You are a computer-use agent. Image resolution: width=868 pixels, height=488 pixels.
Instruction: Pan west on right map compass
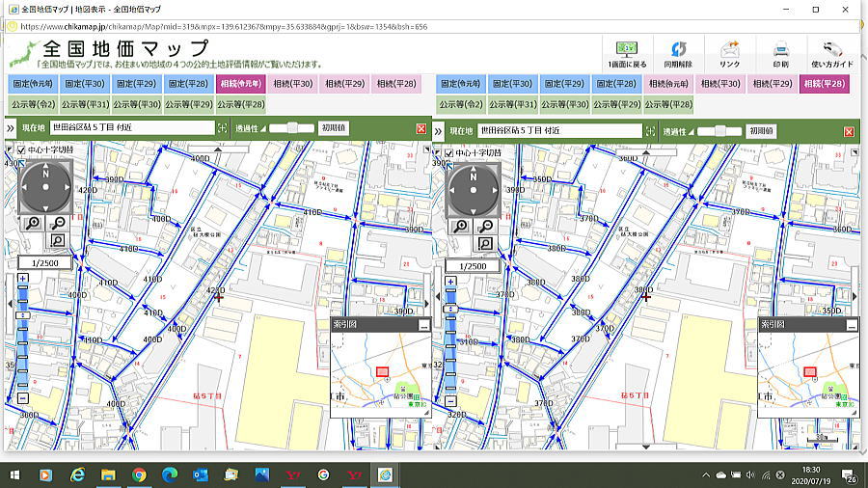tap(452, 190)
